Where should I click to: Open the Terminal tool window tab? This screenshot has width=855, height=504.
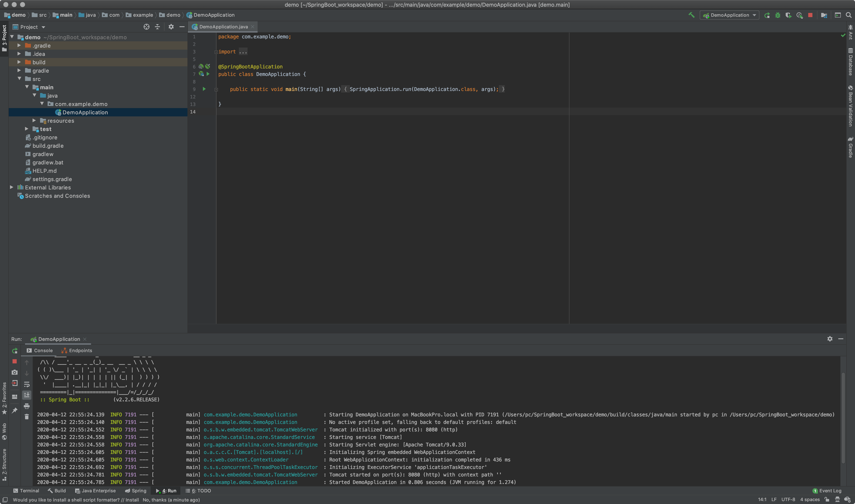pyautogui.click(x=26, y=491)
